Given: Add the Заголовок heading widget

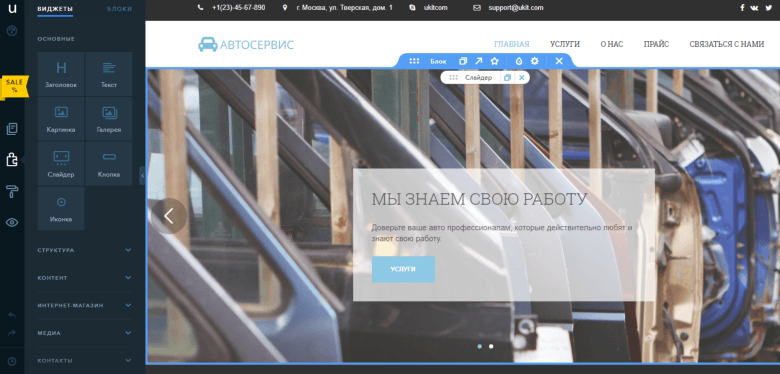Looking at the screenshot, I should point(61,74).
